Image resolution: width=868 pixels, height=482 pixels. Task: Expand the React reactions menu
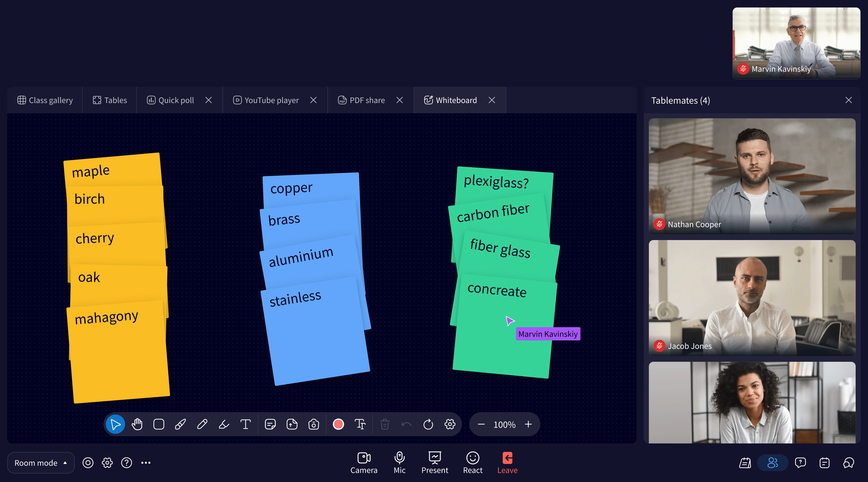click(x=472, y=462)
